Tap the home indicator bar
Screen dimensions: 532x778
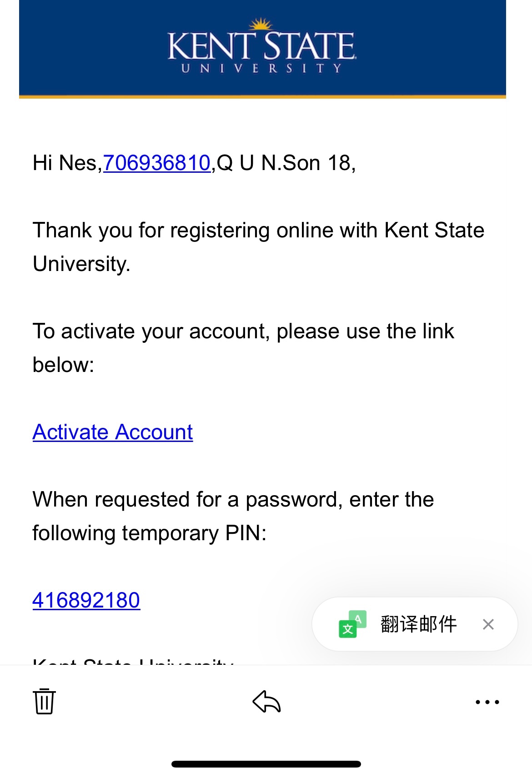[x=266, y=764]
